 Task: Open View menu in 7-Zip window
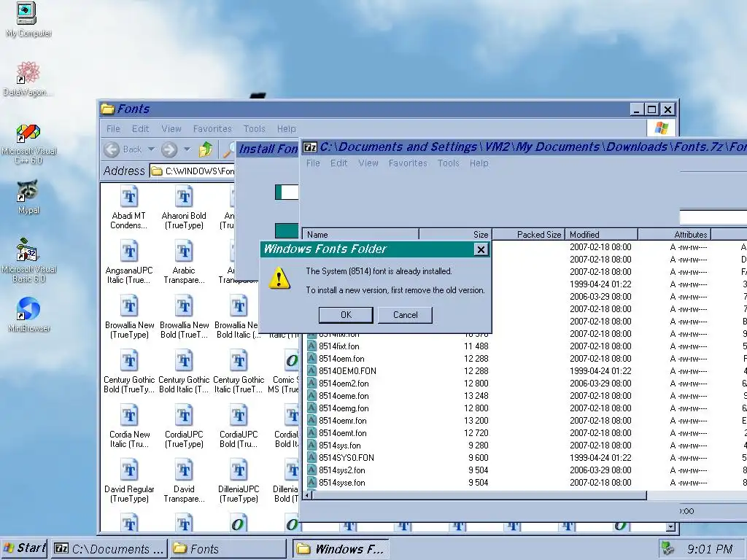tap(368, 163)
